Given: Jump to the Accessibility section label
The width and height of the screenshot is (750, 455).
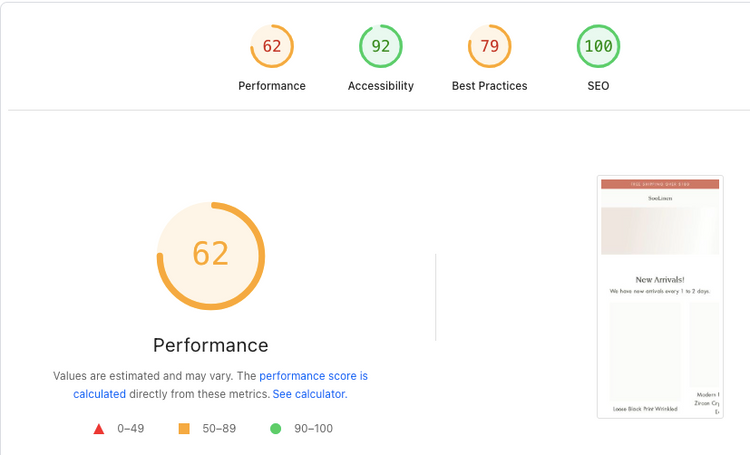Looking at the screenshot, I should 381,86.
